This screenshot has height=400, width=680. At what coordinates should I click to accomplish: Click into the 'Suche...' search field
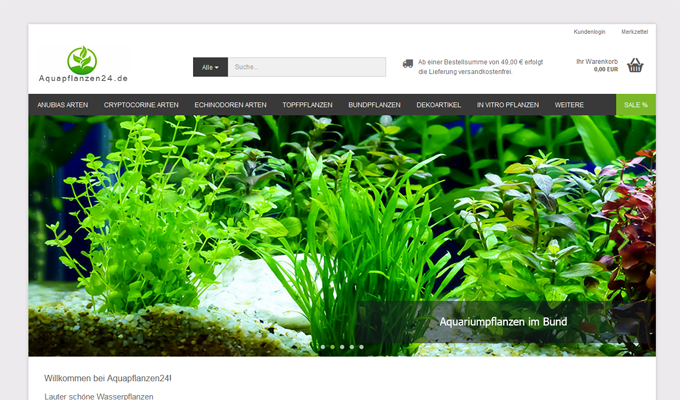point(306,67)
